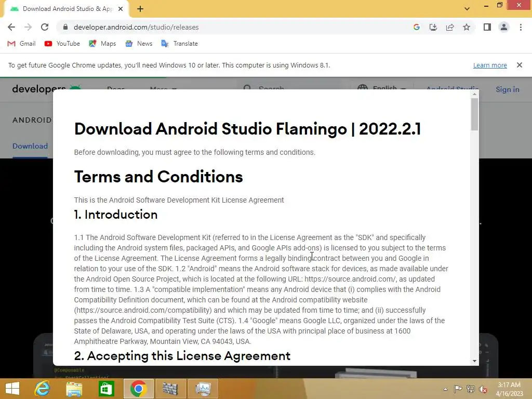Go back using the browser back arrow
The image size is (532, 399).
[11, 27]
